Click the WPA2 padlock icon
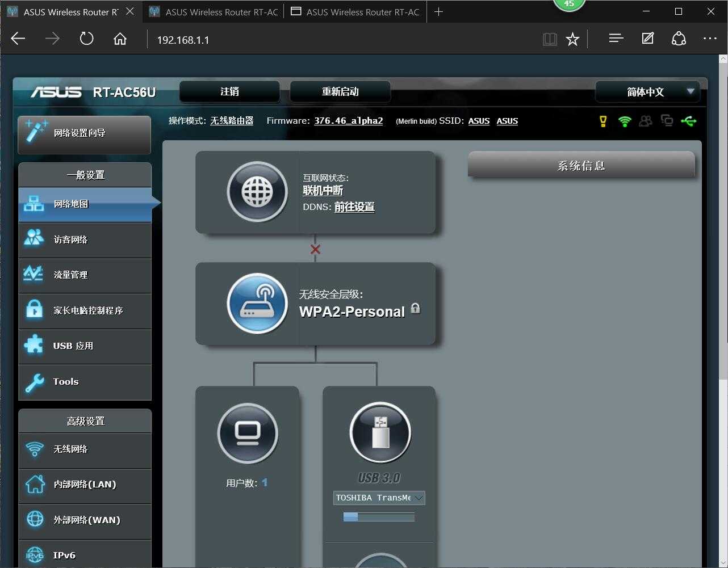Image resolution: width=728 pixels, height=568 pixels. click(x=416, y=308)
